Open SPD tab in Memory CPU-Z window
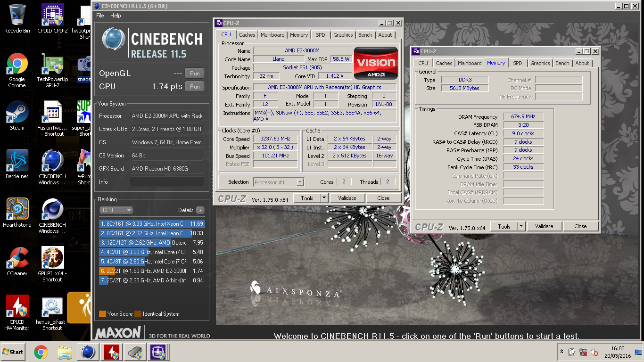Viewport: 644px width, 362px height. click(518, 63)
